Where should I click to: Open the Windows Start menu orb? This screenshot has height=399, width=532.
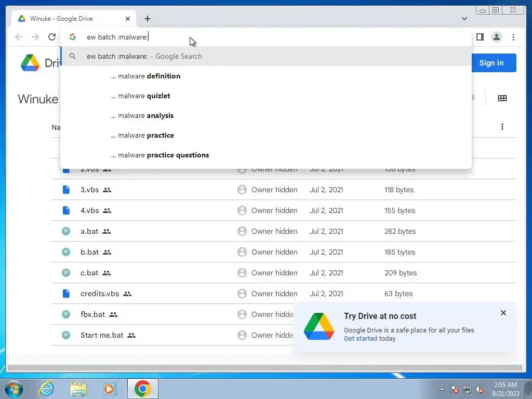tap(14, 389)
